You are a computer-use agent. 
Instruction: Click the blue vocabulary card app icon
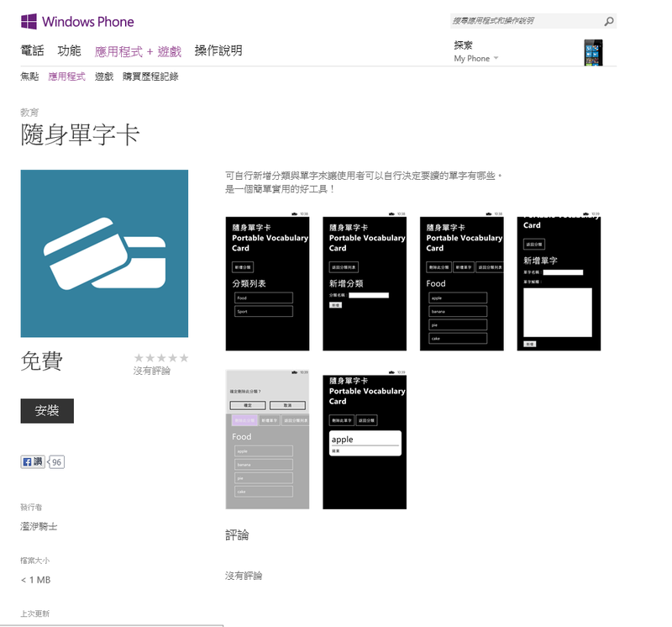tap(104, 254)
